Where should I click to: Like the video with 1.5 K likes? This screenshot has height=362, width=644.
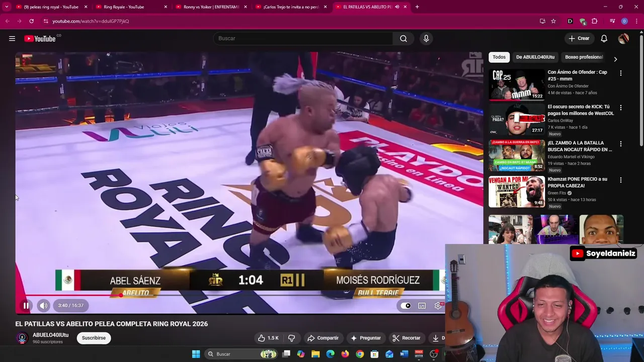point(268,338)
